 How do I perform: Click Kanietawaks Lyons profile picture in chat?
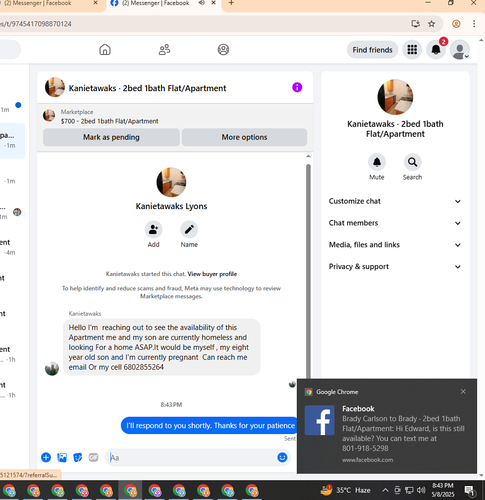click(x=171, y=182)
